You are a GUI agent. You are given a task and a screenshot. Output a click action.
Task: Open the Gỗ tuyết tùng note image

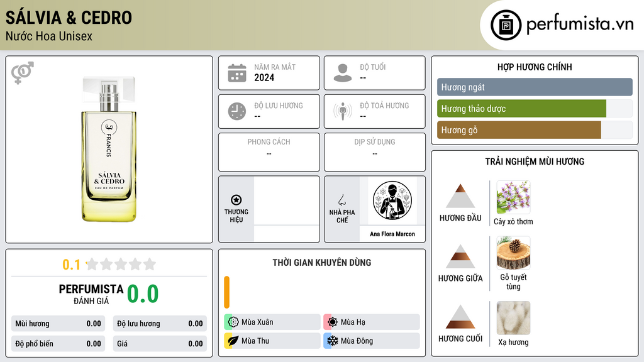[x=513, y=253]
